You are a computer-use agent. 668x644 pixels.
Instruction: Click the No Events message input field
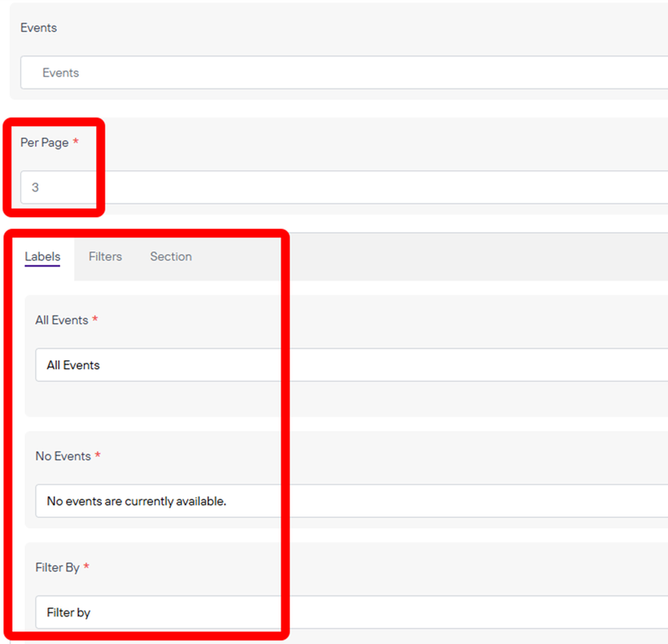click(x=352, y=501)
